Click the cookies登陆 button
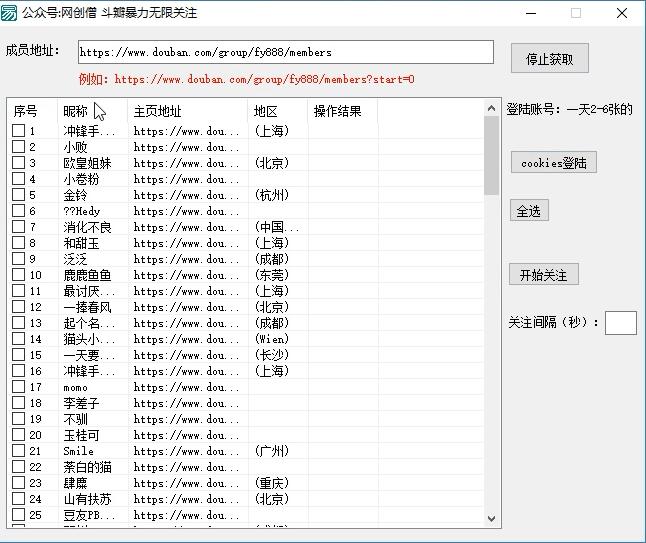This screenshot has width=646, height=543. point(554,163)
